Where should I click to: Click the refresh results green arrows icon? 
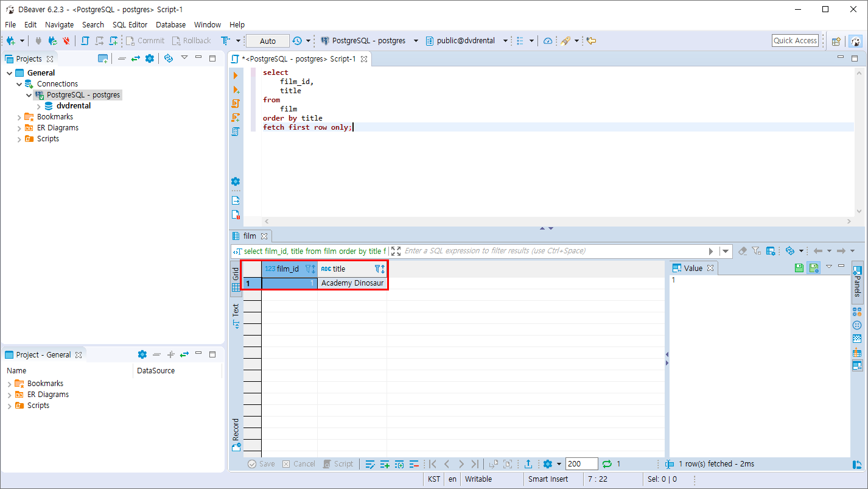(607, 464)
